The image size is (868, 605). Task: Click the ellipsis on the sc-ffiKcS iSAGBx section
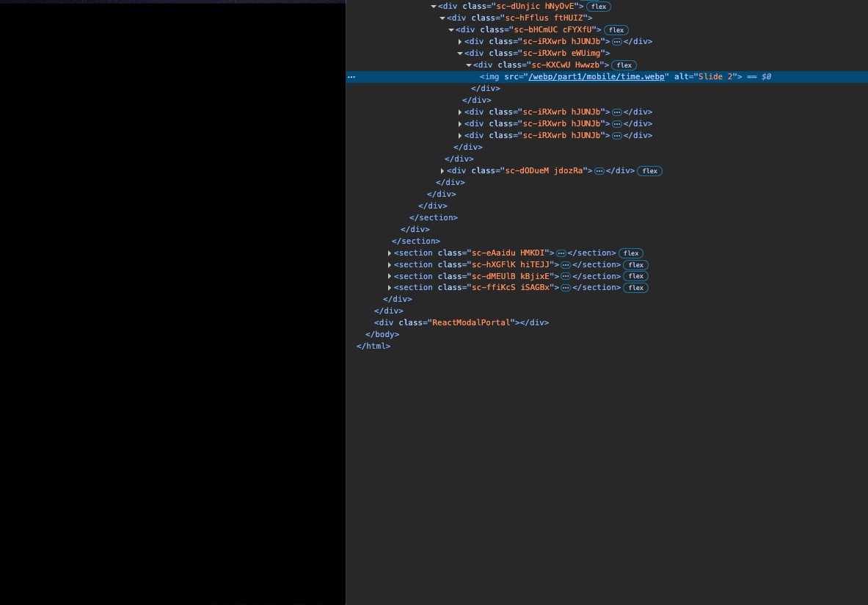pyautogui.click(x=565, y=287)
